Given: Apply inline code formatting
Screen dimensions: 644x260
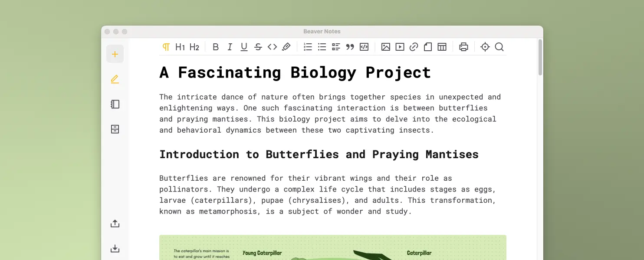Looking at the screenshot, I should click(272, 47).
